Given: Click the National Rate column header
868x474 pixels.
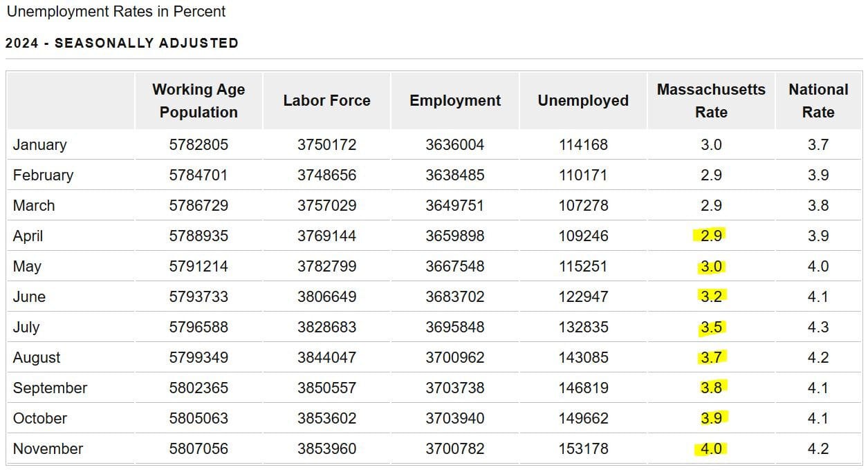Looking at the screenshot, I should coord(818,101).
